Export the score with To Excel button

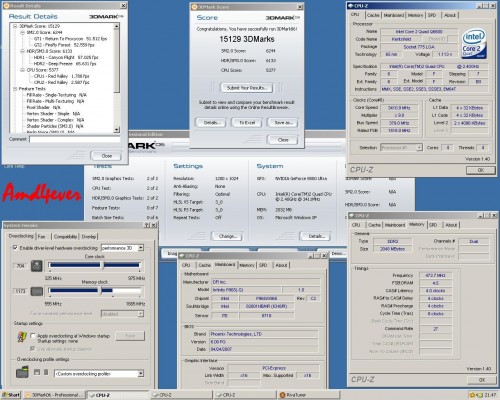click(247, 123)
